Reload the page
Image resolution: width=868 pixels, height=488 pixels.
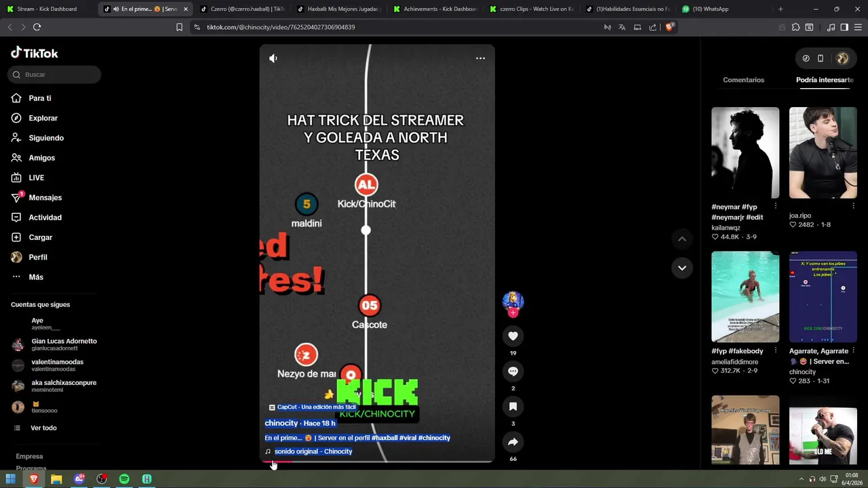click(x=37, y=27)
